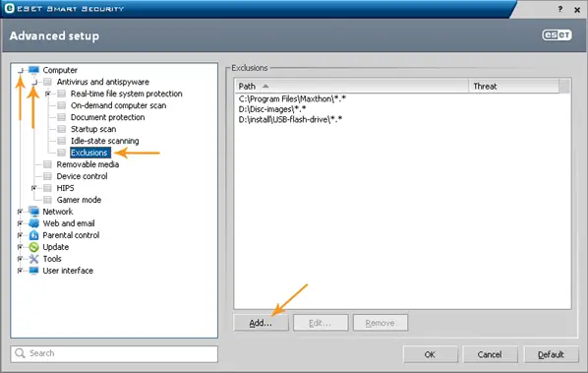Open Startup scan settings

[93, 129]
